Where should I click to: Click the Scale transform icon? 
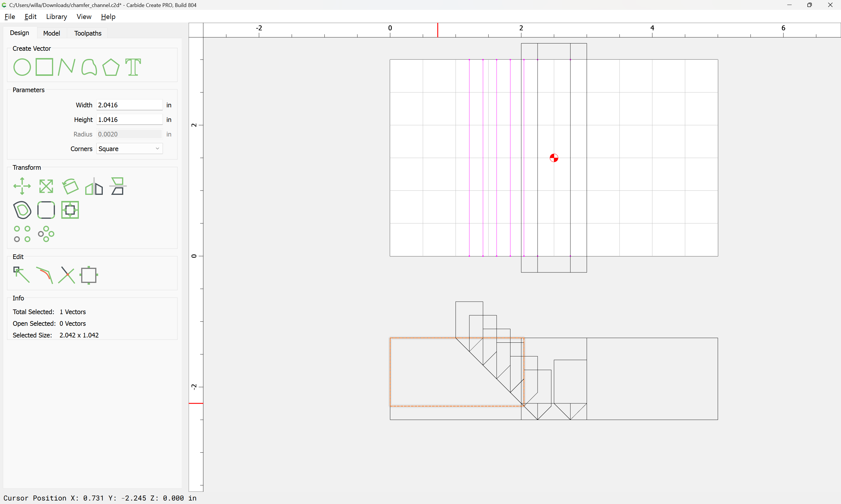[x=46, y=186]
